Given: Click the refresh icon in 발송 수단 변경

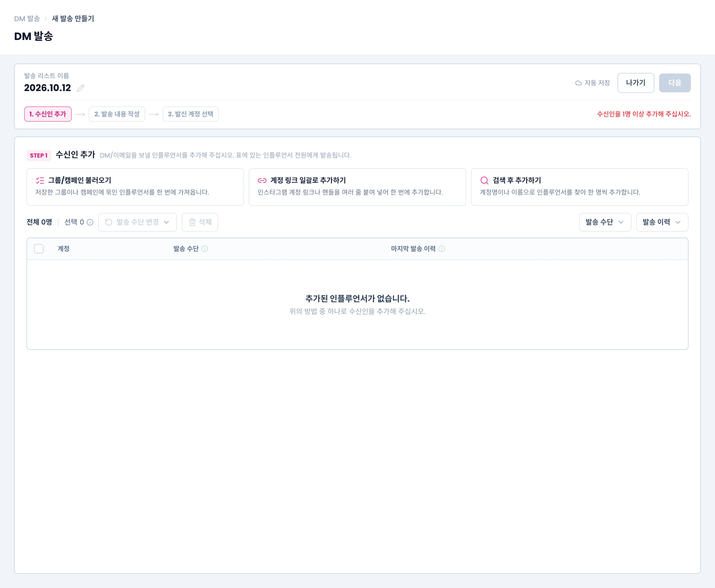Looking at the screenshot, I should coord(109,222).
